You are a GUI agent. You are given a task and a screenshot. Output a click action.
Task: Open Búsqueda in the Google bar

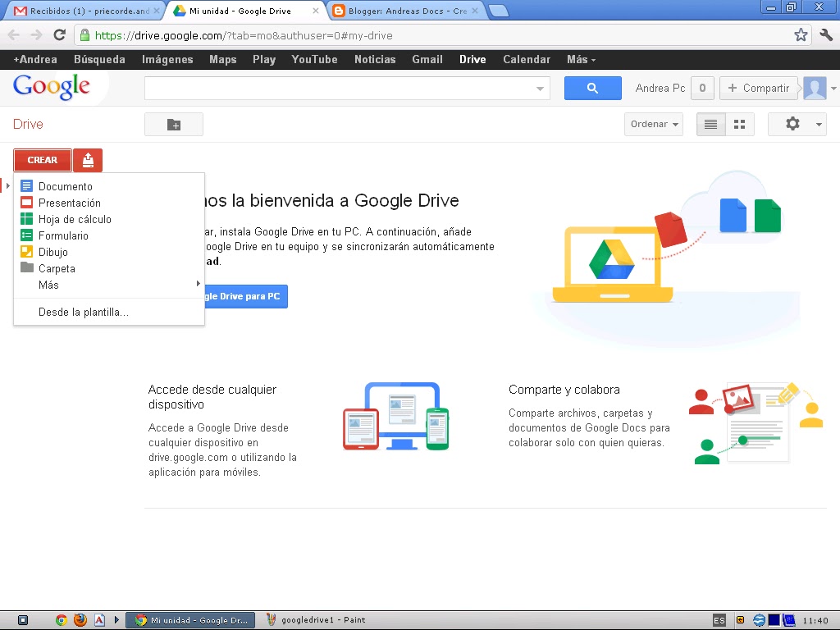99,59
